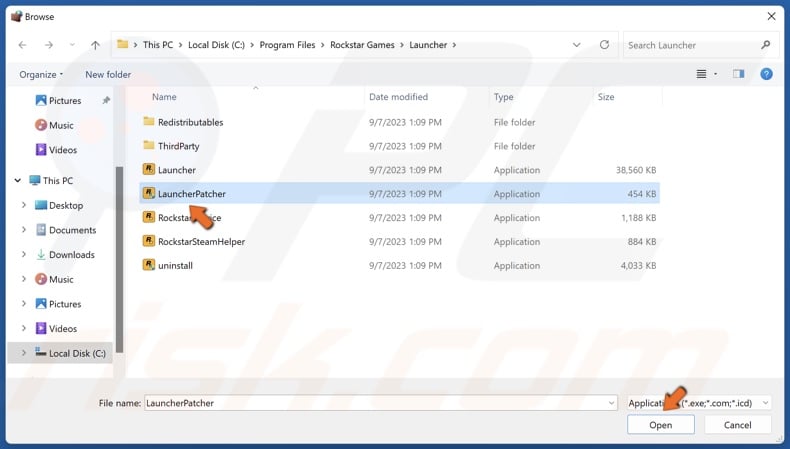Select the Launcher application icon
The height and width of the screenshot is (449, 790).
[x=149, y=170]
